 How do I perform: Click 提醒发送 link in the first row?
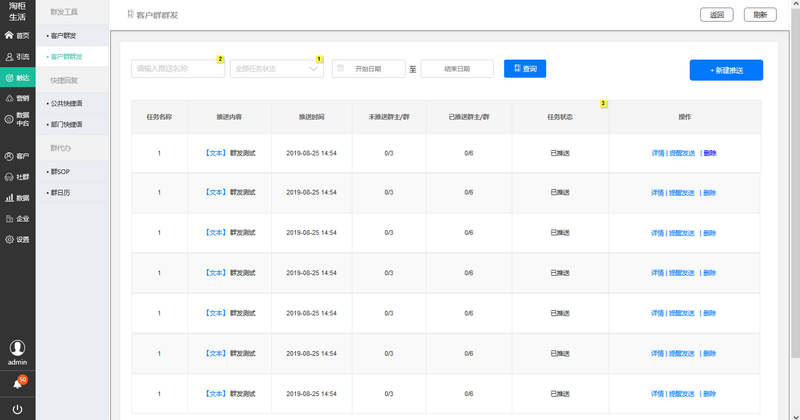point(682,153)
